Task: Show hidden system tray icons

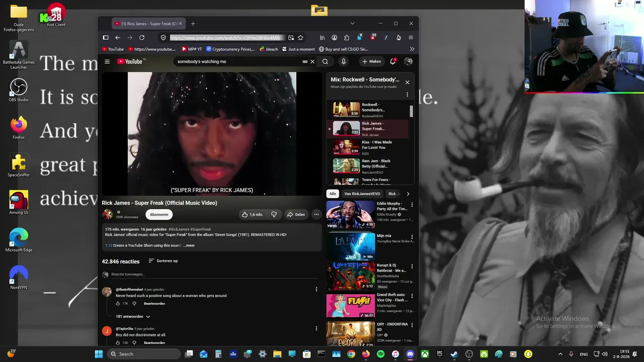Action: (560, 354)
